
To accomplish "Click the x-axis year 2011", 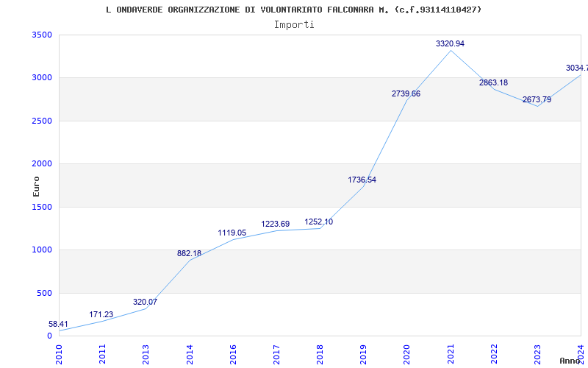I will click(102, 355).
